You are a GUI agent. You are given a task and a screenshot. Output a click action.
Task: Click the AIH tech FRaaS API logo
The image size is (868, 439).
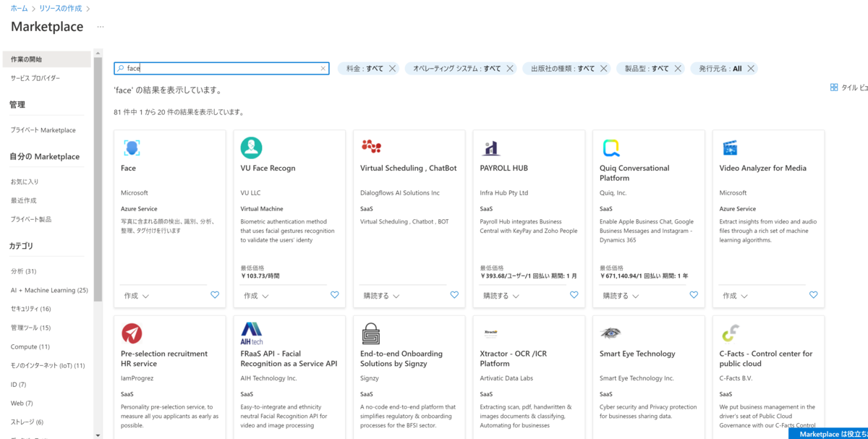tap(252, 333)
